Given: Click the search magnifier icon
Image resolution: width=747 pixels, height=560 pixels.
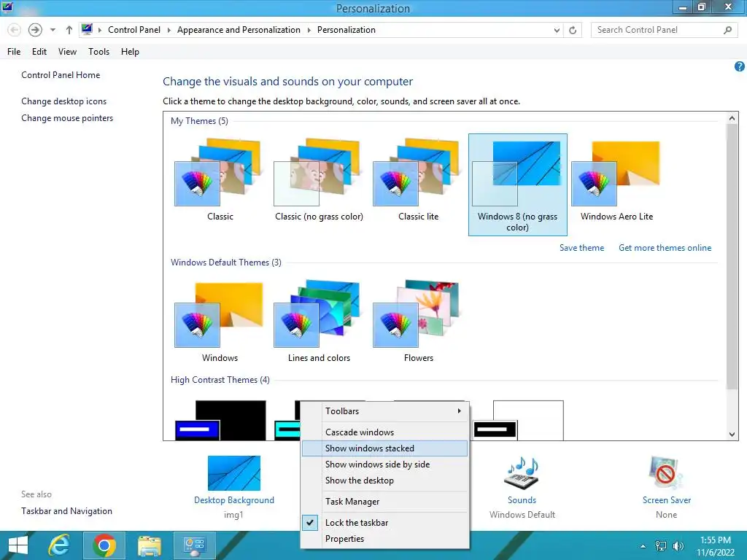Looking at the screenshot, I should click(x=727, y=30).
